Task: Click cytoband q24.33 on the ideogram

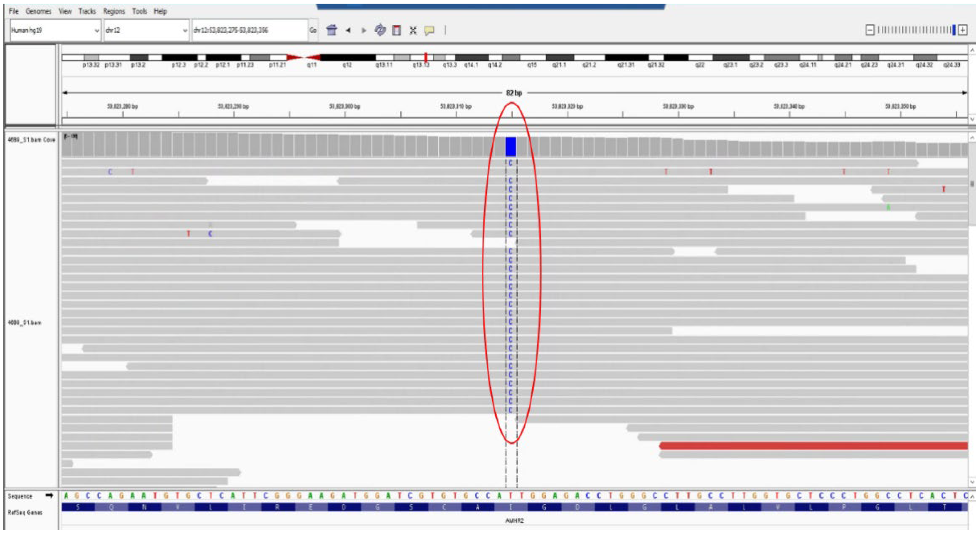Action: (952, 57)
